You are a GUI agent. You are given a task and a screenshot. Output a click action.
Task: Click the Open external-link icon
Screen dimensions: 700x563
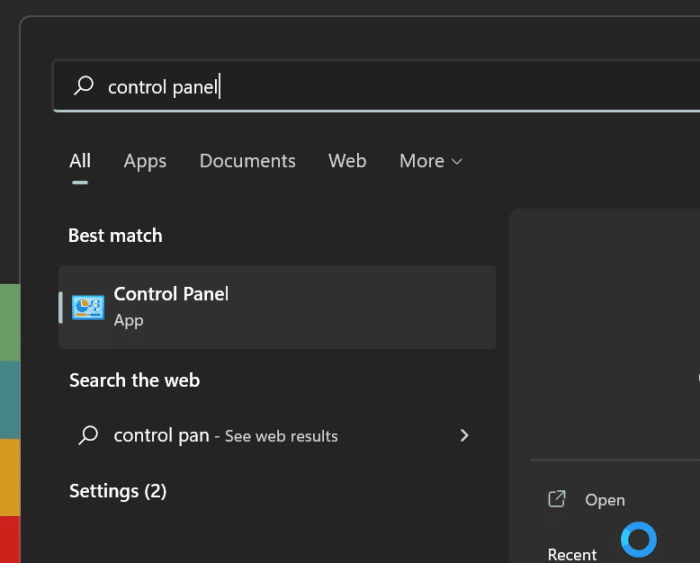click(x=557, y=499)
